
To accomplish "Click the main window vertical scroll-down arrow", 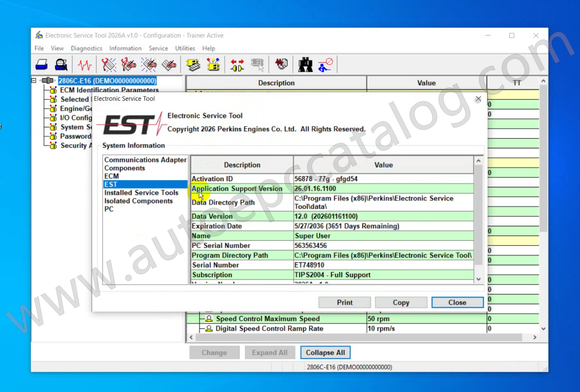I will point(543,329).
